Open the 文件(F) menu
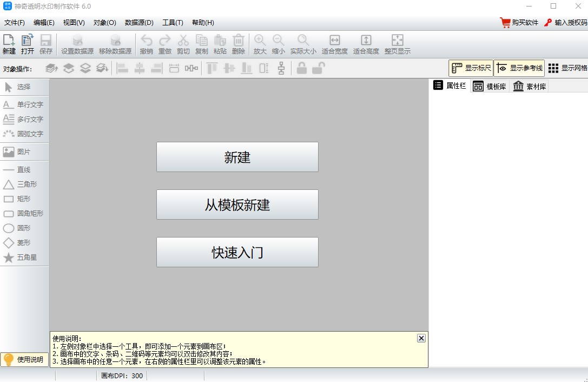The height and width of the screenshot is (382, 588). [x=14, y=22]
